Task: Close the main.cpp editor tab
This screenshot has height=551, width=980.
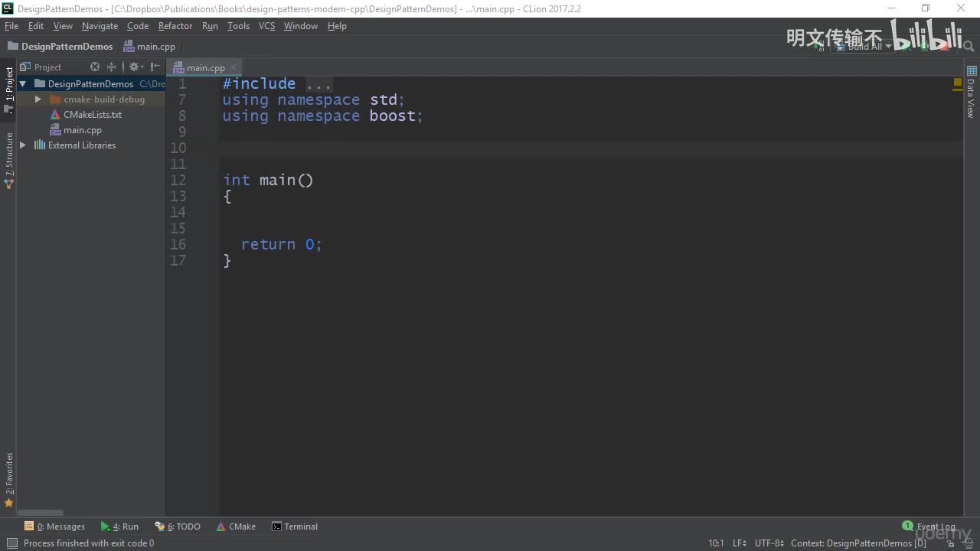Action: click(234, 67)
